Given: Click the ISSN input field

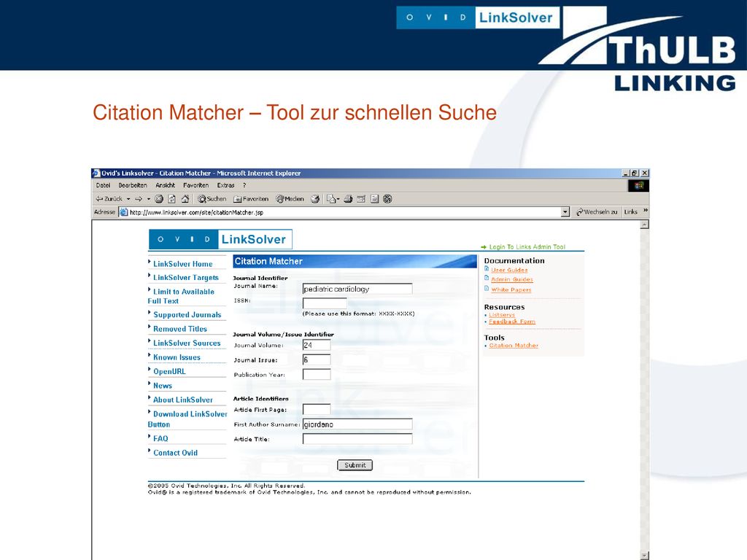Looking at the screenshot, I should pos(325,303).
